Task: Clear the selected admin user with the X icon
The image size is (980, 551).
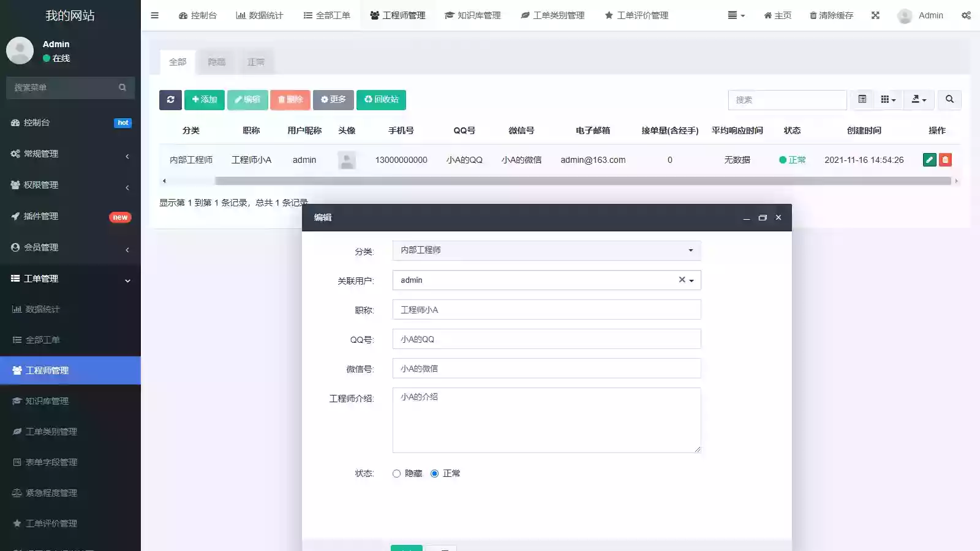Action: pos(681,280)
